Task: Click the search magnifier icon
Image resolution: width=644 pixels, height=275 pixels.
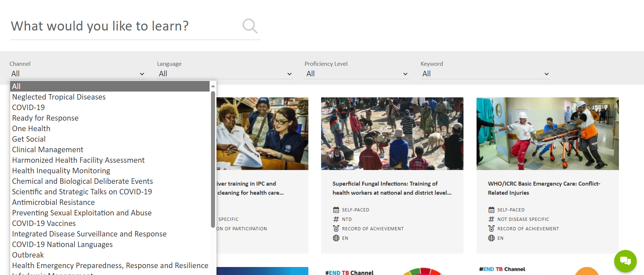Action: [250, 26]
